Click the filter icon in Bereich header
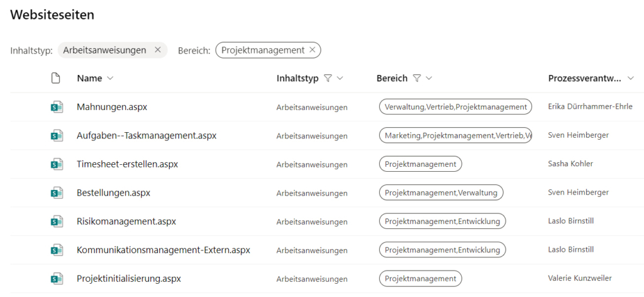 (x=417, y=78)
